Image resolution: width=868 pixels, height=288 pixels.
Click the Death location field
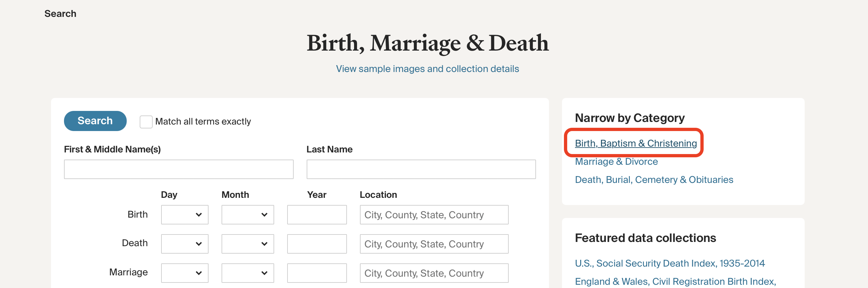tap(434, 244)
